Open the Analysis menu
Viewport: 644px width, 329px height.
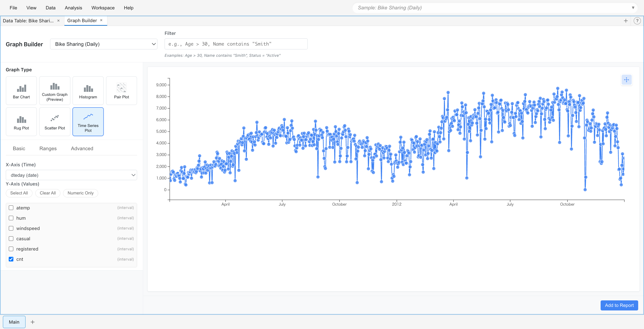tap(73, 8)
